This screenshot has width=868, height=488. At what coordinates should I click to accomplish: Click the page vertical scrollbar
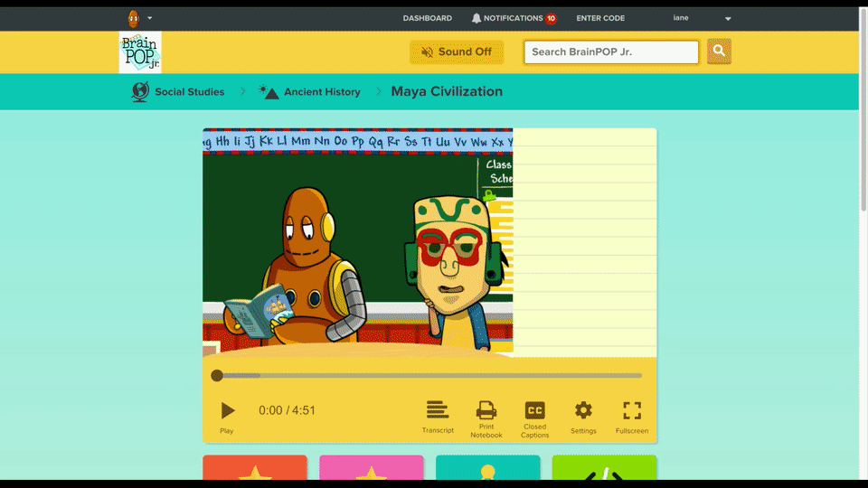click(863, 110)
